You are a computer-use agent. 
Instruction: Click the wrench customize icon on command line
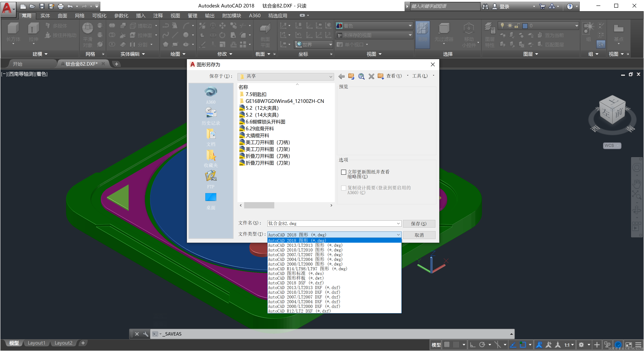click(146, 334)
